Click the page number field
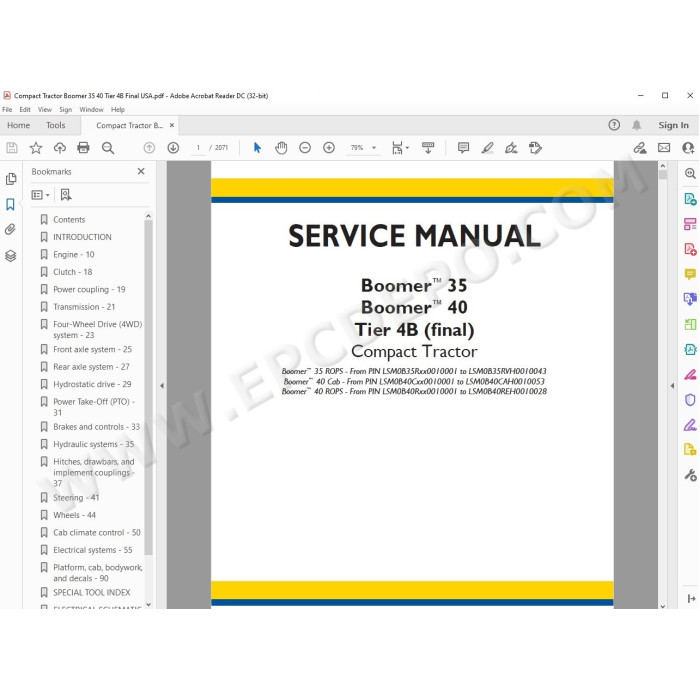 tap(198, 148)
